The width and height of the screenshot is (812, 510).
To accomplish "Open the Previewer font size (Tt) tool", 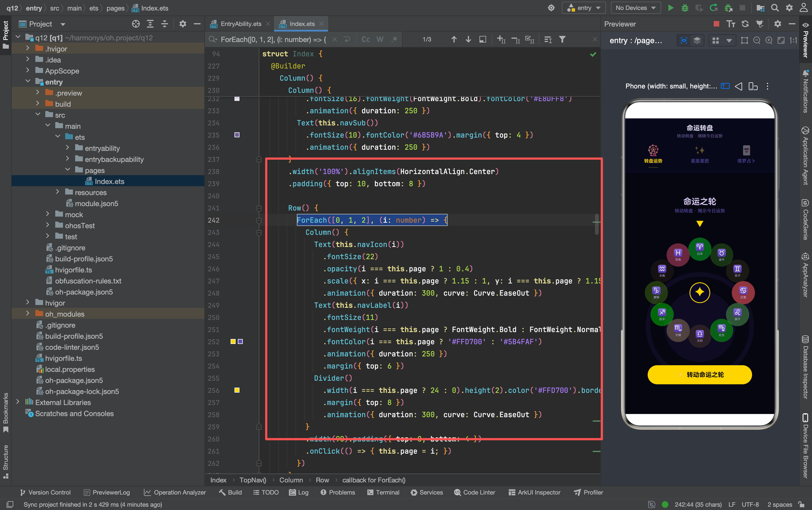I will click(x=731, y=24).
